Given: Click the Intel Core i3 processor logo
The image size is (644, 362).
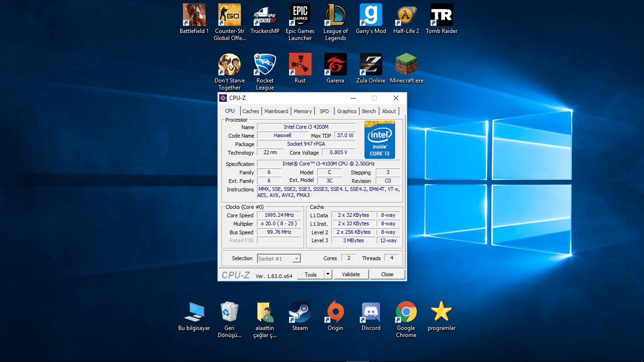Looking at the screenshot, I should coord(380,140).
